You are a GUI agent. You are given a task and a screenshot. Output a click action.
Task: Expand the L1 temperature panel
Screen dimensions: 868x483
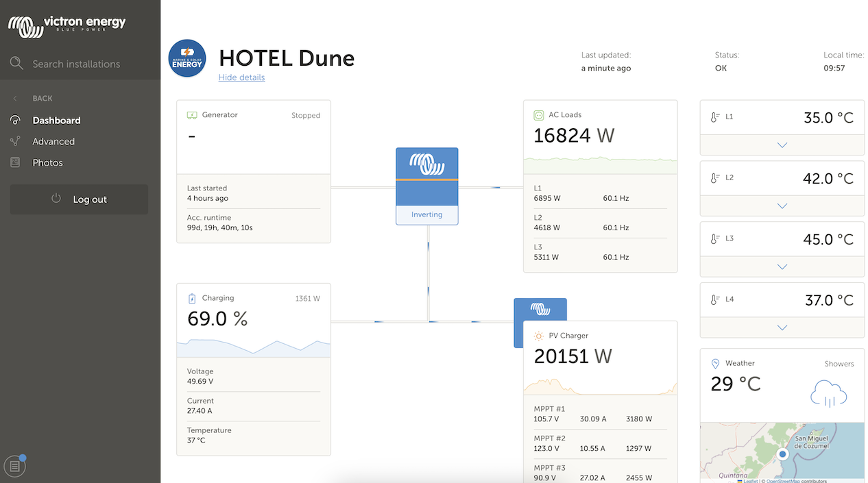click(x=782, y=145)
